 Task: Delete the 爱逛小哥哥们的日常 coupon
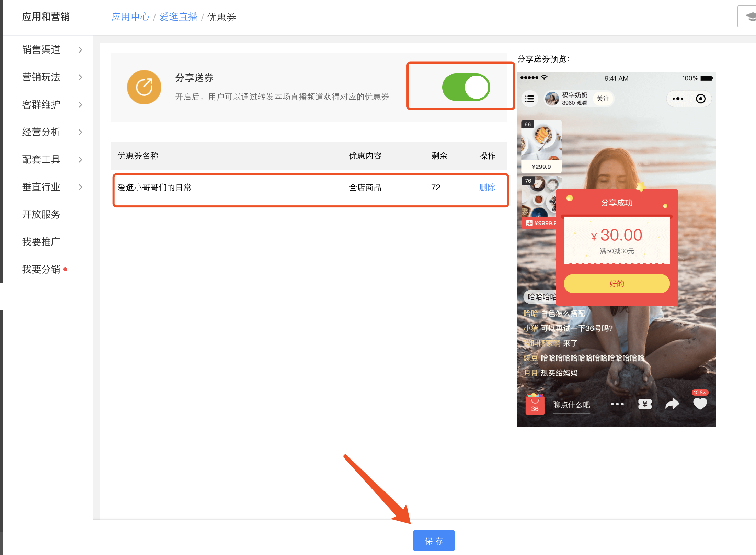tap(487, 188)
